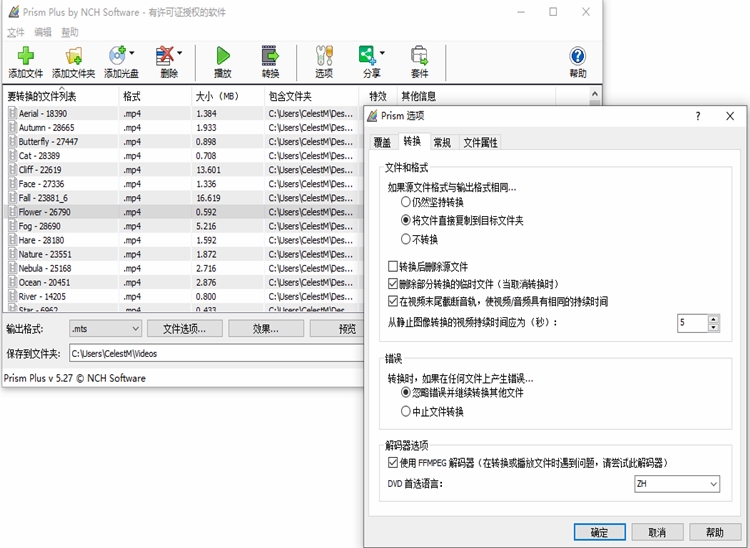The height and width of the screenshot is (548, 750).
Task: Expand the 分享 dropdown arrow
Action: [382, 53]
